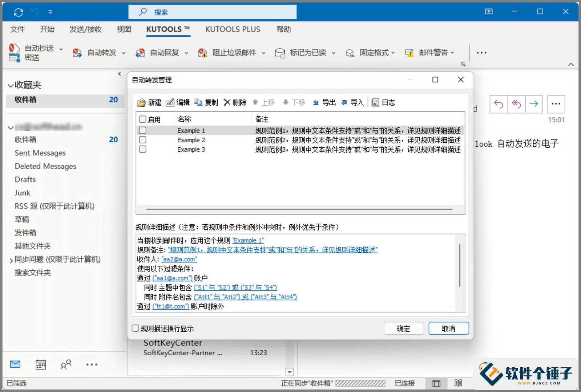Click the 邮件警告 ribbon icon
581x392 pixels.
pos(409,53)
